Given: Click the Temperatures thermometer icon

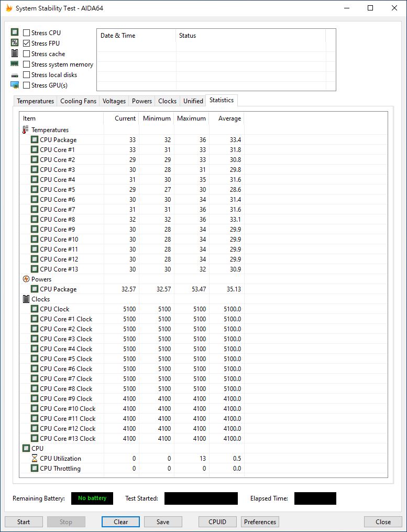Looking at the screenshot, I should 26,129.
